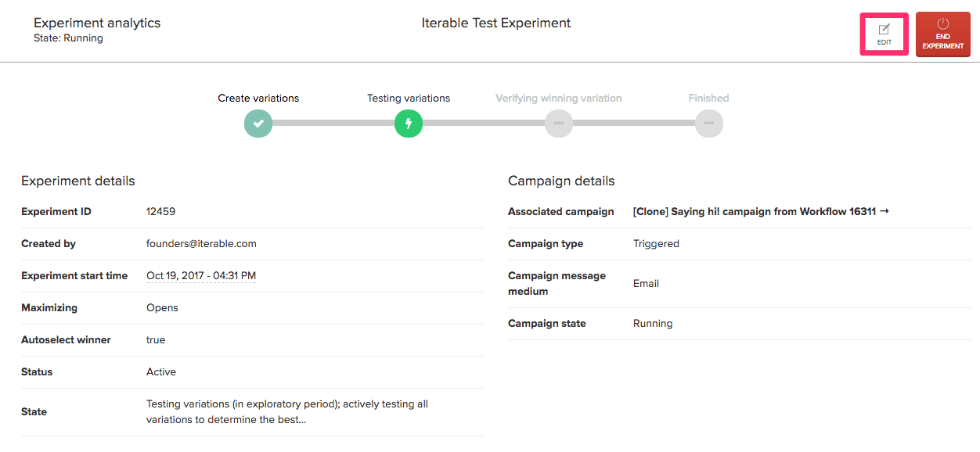This screenshot has height=452, width=980.
Task: Click the Experiment start time field label
Action: click(x=74, y=275)
